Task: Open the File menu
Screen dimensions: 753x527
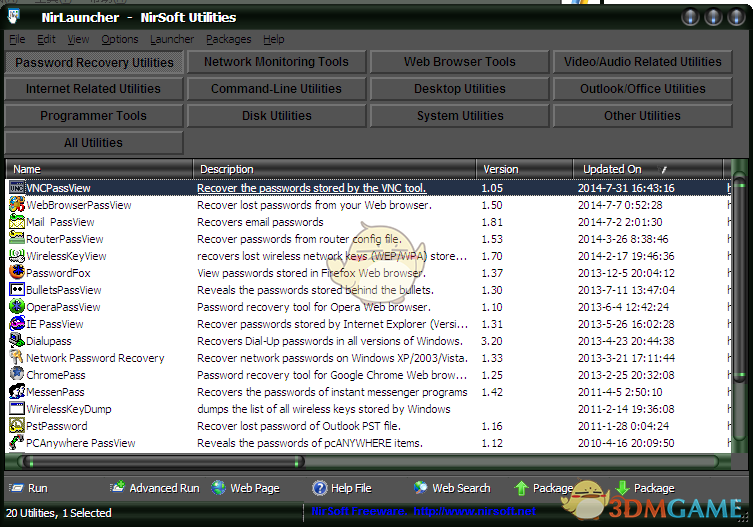Action: click(x=17, y=39)
